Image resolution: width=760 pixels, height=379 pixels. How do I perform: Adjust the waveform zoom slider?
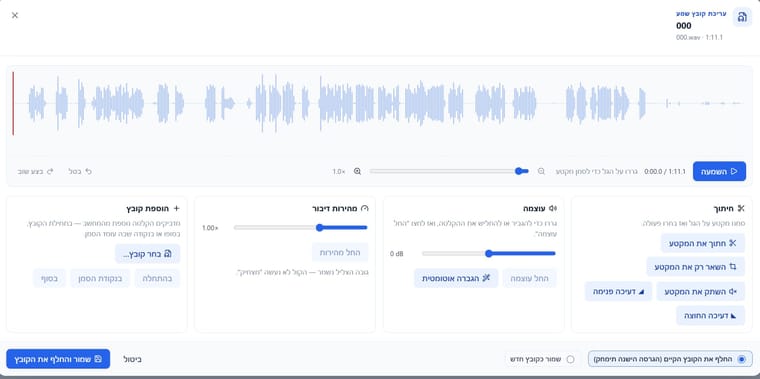point(449,171)
